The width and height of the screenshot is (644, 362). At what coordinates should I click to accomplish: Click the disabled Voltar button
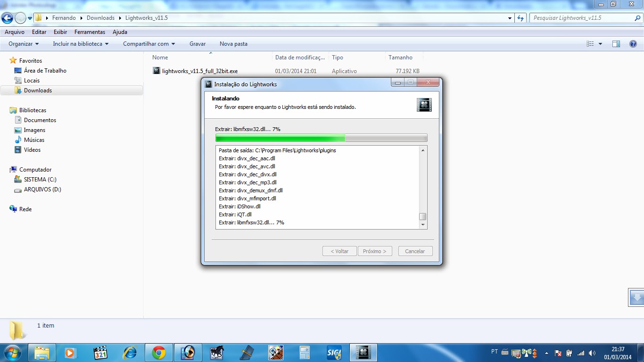[339, 251]
